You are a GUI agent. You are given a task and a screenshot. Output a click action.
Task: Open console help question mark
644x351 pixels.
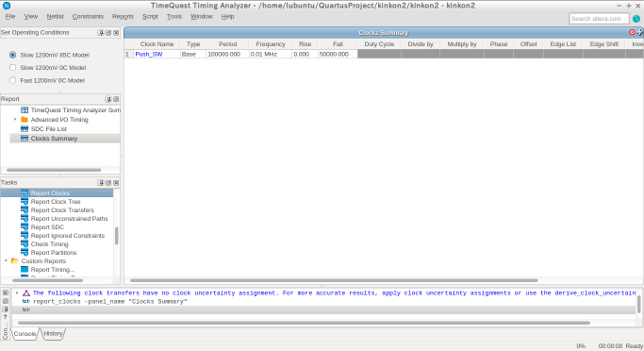(x=6, y=317)
